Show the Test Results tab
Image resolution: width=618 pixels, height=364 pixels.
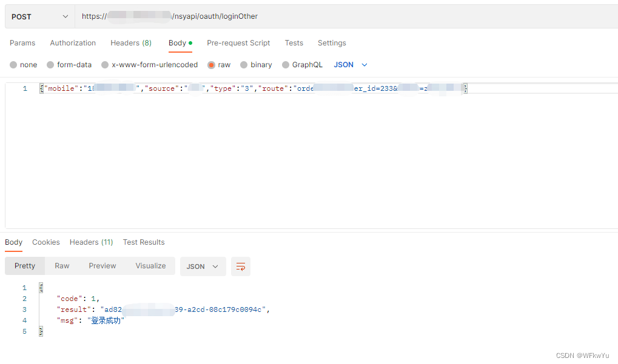point(144,242)
